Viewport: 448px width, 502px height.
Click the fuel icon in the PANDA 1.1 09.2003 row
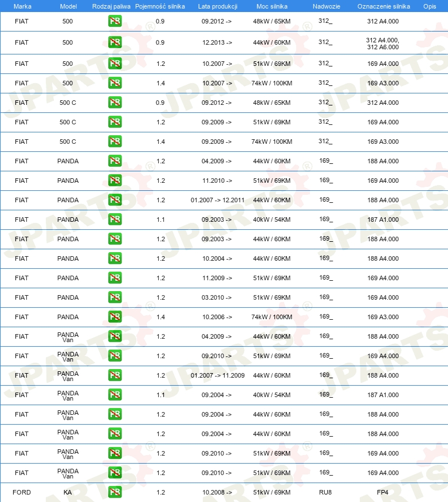[115, 219]
